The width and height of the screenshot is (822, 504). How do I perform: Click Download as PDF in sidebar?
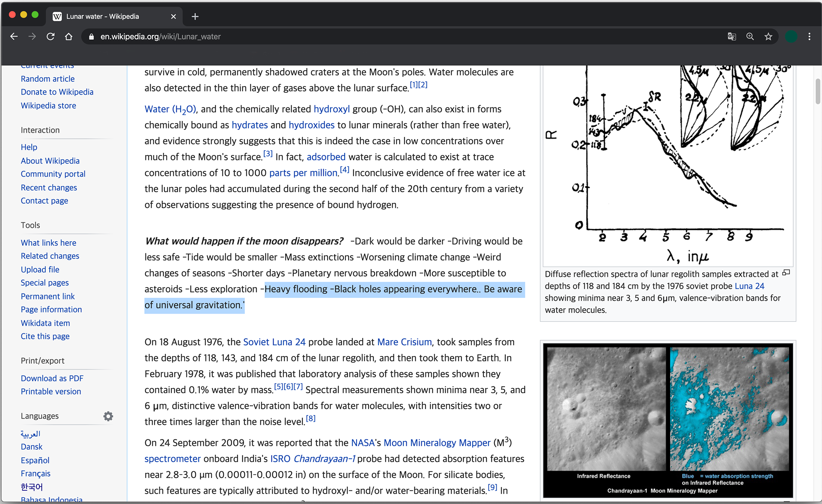(52, 378)
